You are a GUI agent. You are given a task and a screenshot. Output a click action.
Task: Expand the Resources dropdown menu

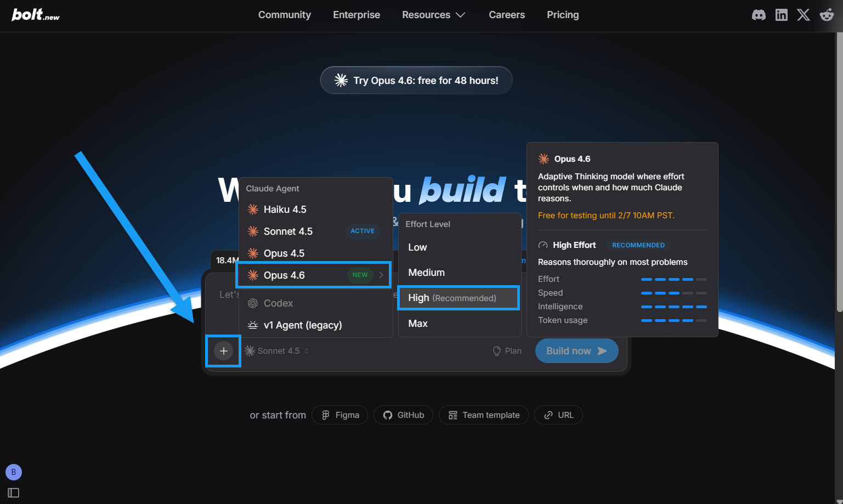[x=433, y=15]
